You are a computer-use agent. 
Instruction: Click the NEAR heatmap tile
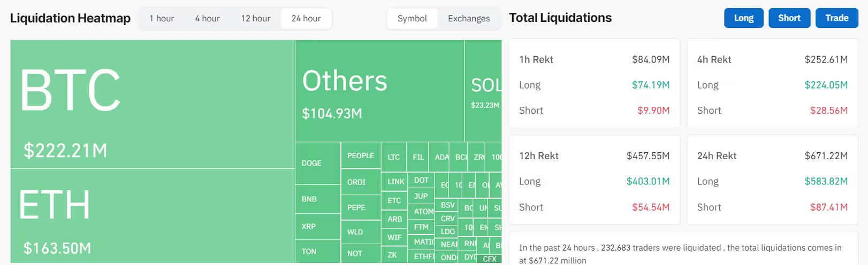coord(446,244)
